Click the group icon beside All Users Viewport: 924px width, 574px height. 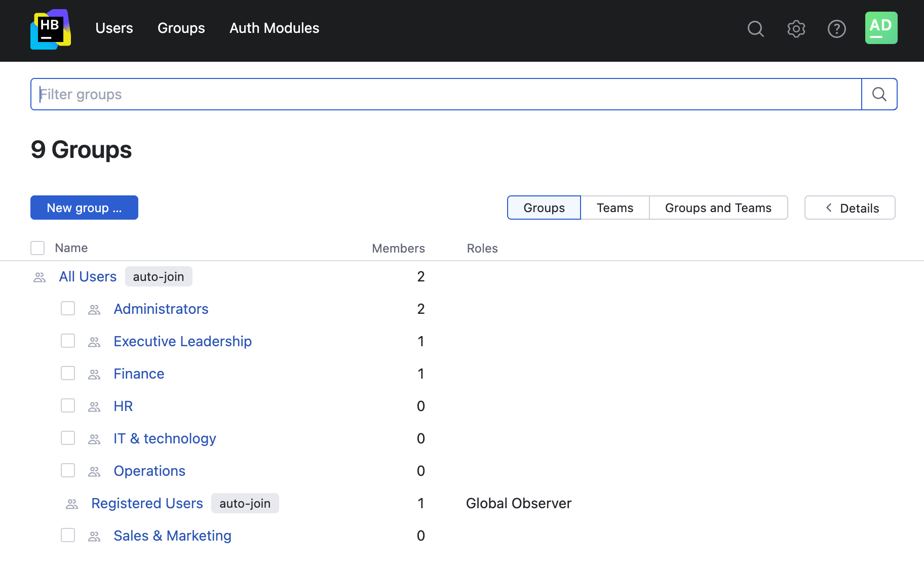pos(40,277)
